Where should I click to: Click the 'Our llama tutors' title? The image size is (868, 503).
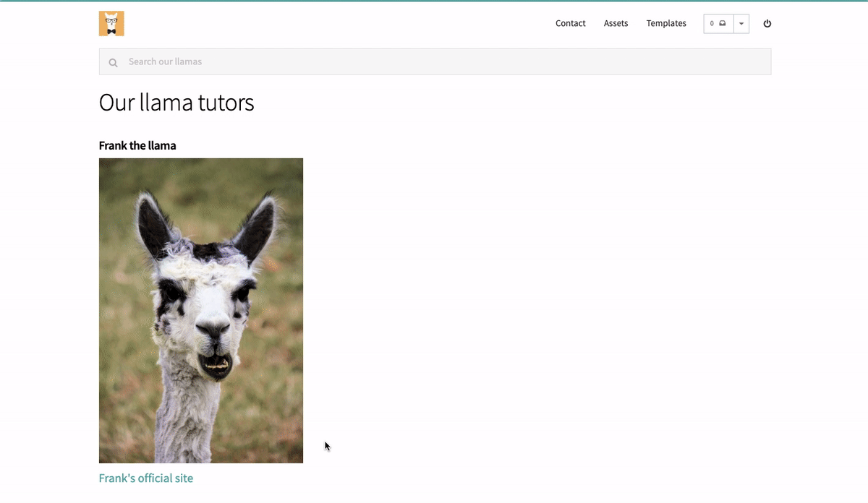coord(176,103)
